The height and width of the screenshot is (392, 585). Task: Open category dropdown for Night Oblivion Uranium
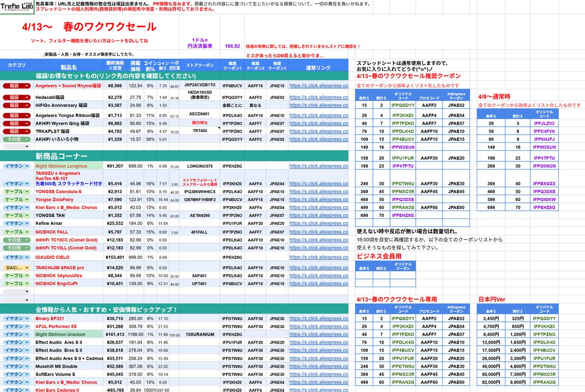[17, 334]
